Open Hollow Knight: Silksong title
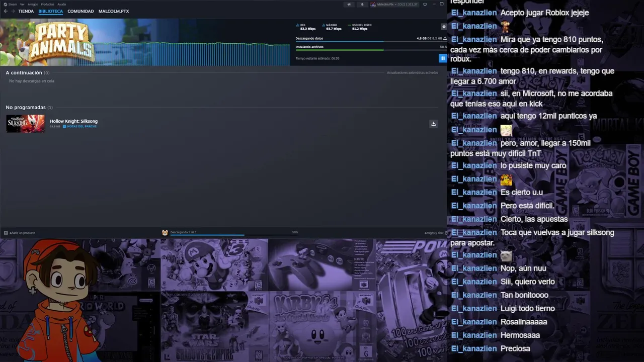Screen dimensions: 644x362 click(73, 121)
